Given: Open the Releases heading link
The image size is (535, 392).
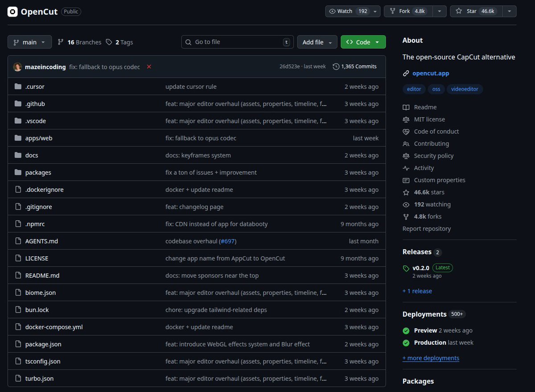Looking at the screenshot, I should [x=417, y=252].
